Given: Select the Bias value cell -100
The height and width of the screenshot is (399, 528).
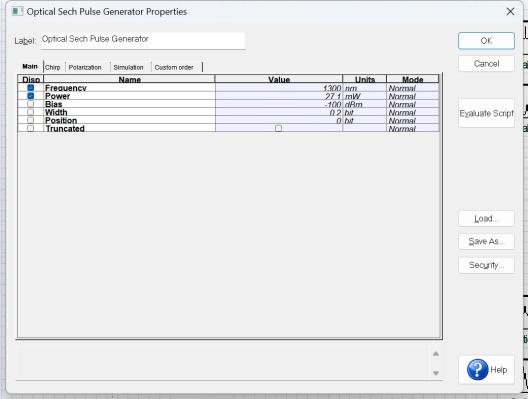Looking at the screenshot, I should click(279, 104).
